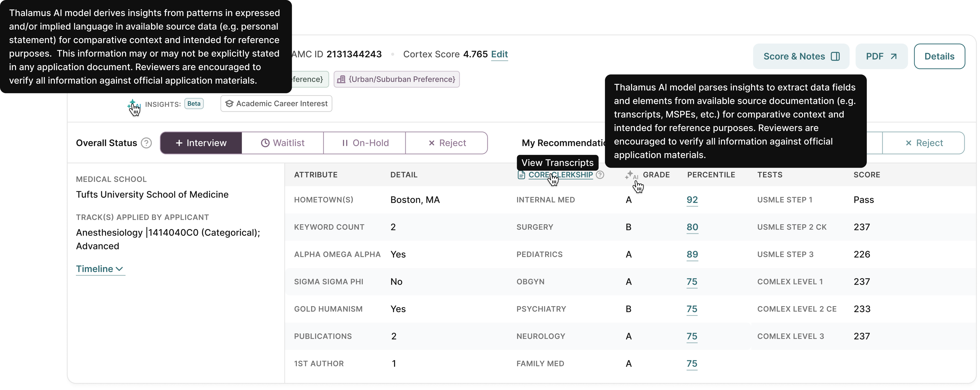Click the AI sparkle icon beside Insights
Viewport: 980px width, 390px height.
click(132, 103)
